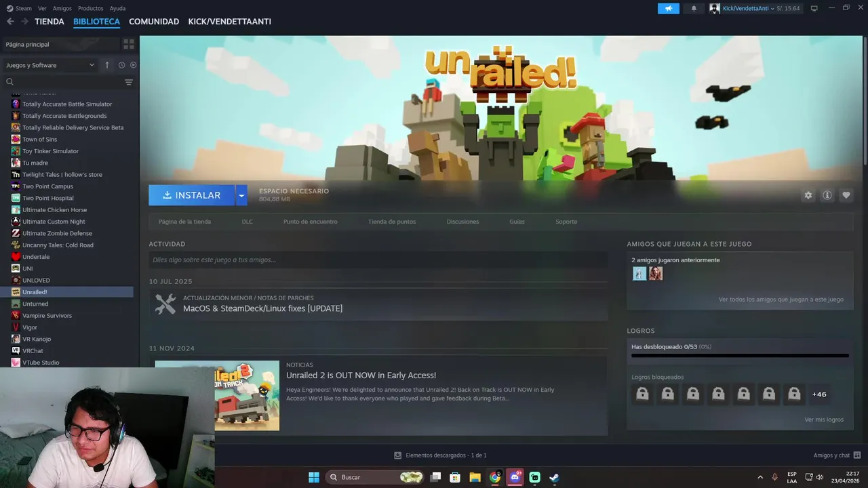The height and width of the screenshot is (488, 868).
Task: Click the back navigation arrow
Action: [10, 22]
